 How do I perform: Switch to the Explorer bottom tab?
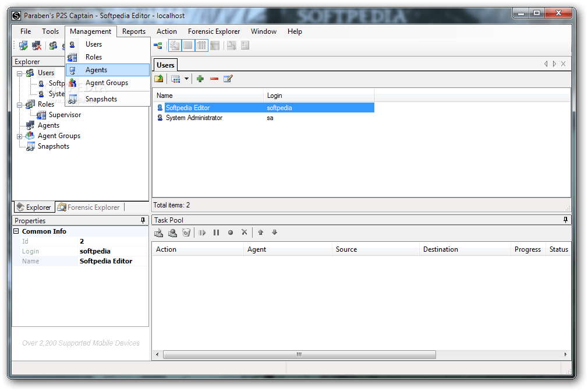34,207
